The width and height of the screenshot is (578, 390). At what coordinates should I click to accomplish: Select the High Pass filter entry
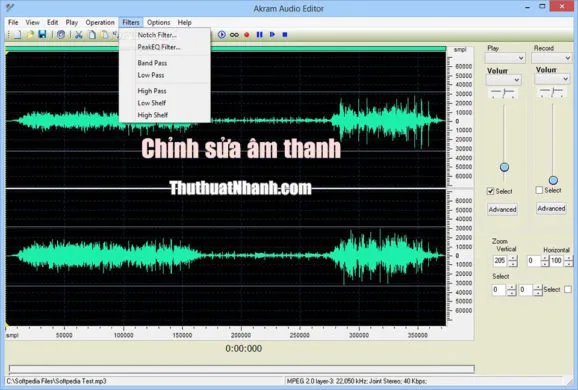point(165,91)
